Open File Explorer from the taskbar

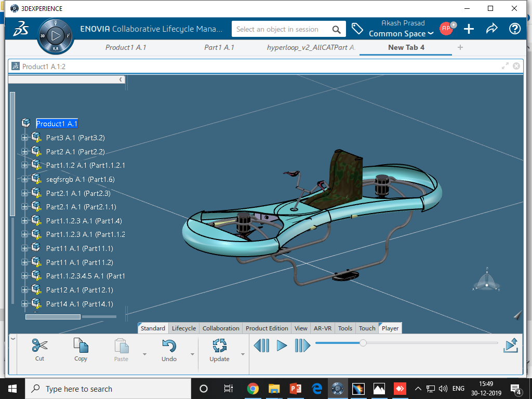click(x=274, y=389)
